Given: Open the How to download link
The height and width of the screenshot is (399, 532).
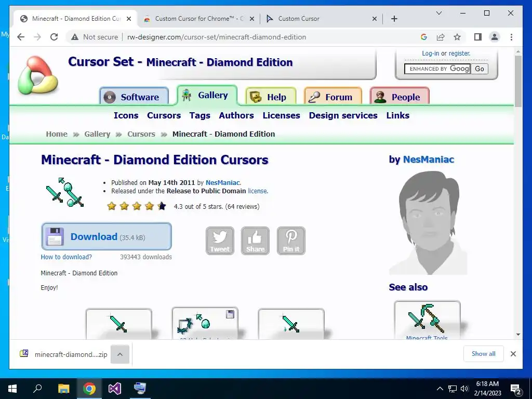Looking at the screenshot, I should [66, 257].
